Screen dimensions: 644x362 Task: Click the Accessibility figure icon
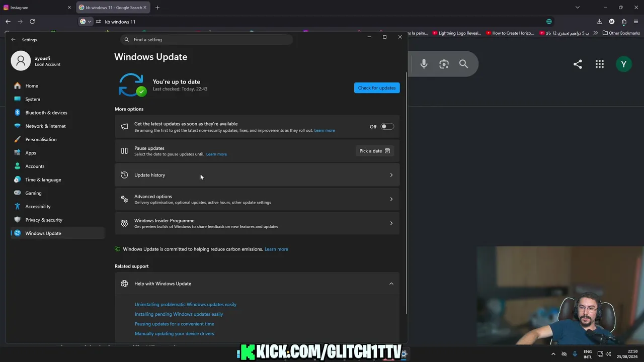point(18,207)
